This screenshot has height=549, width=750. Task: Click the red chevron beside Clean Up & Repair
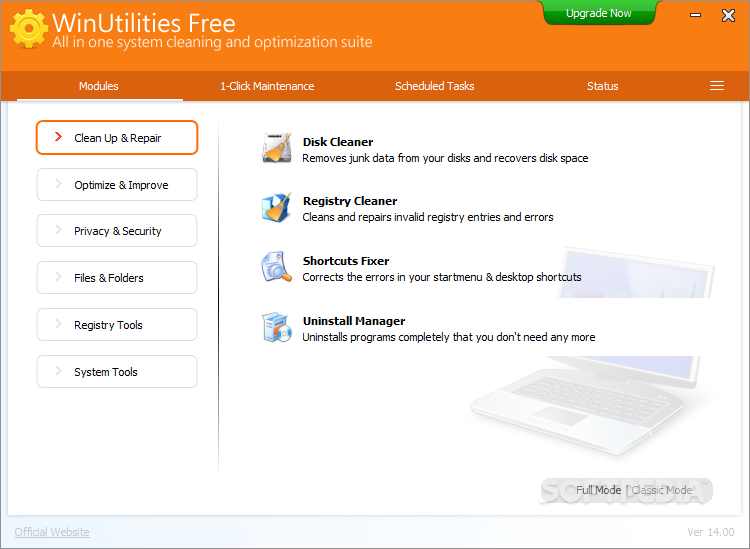[x=58, y=137]
